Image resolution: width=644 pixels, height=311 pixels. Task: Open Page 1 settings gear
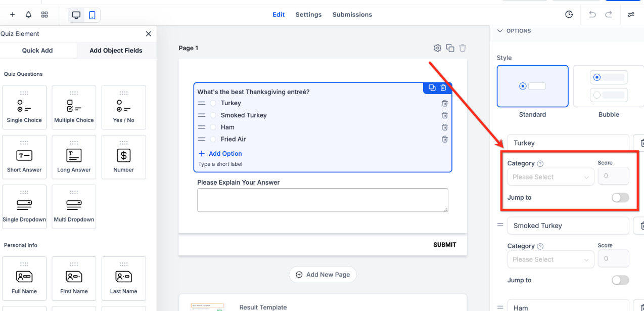[x=438, y=48]
